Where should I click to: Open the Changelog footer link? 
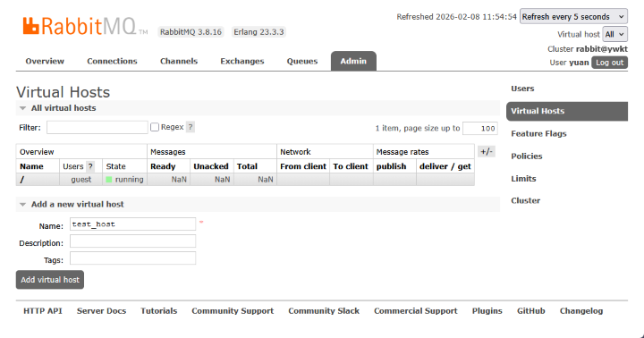pyautogui.click(x=581, y=311)
